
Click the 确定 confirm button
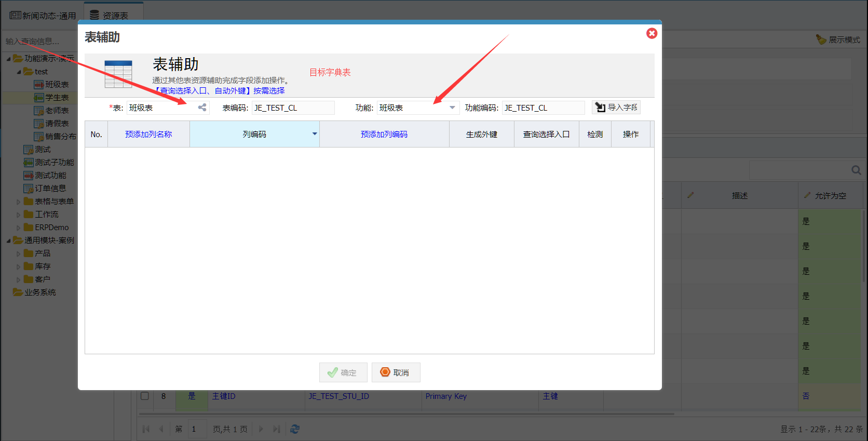[x=343, y=372]
